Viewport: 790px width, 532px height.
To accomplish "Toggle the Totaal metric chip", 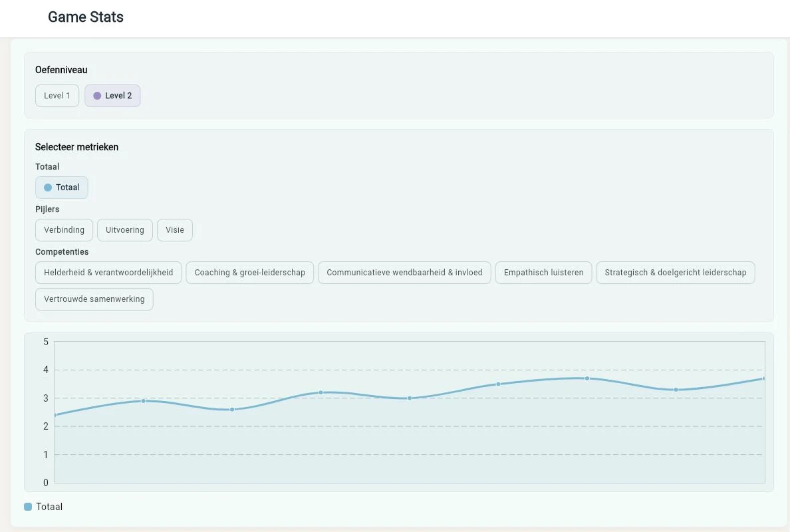I will tap(61, 188).
